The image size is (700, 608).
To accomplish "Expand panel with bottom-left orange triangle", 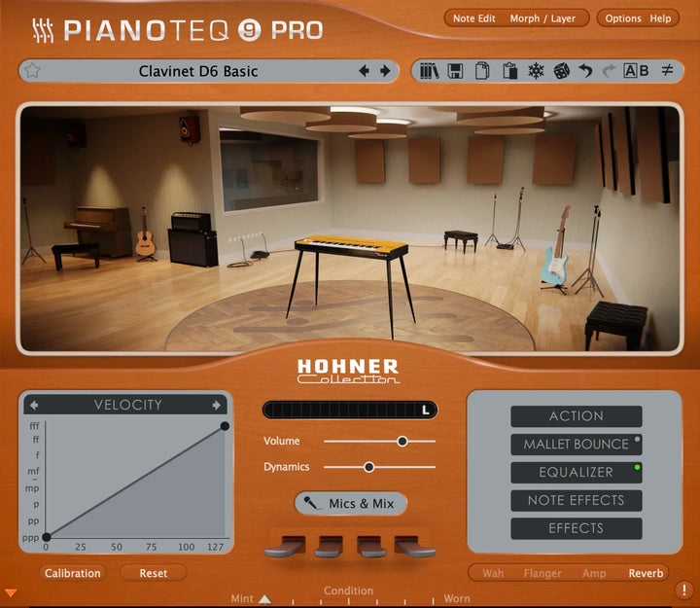I will click(11, 592).
